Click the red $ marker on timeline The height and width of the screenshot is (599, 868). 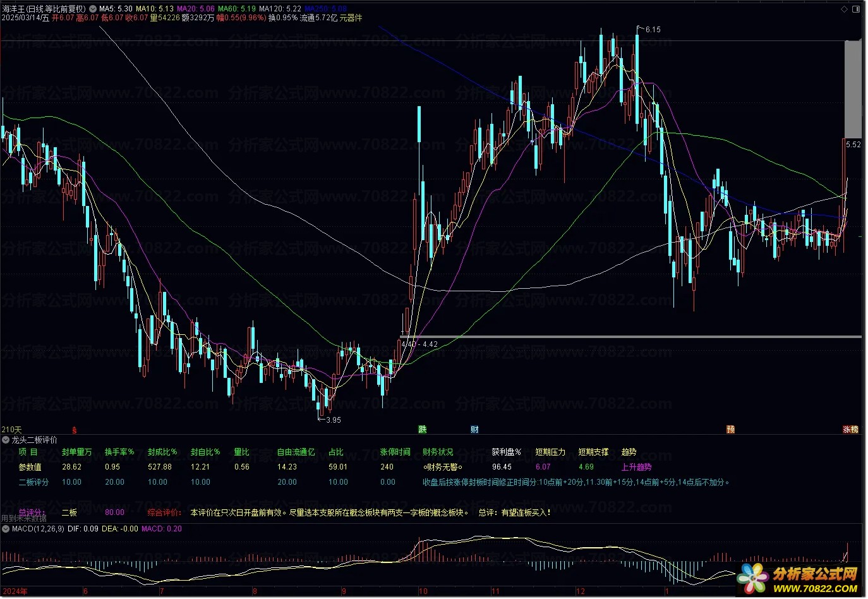tap(75, 430)
